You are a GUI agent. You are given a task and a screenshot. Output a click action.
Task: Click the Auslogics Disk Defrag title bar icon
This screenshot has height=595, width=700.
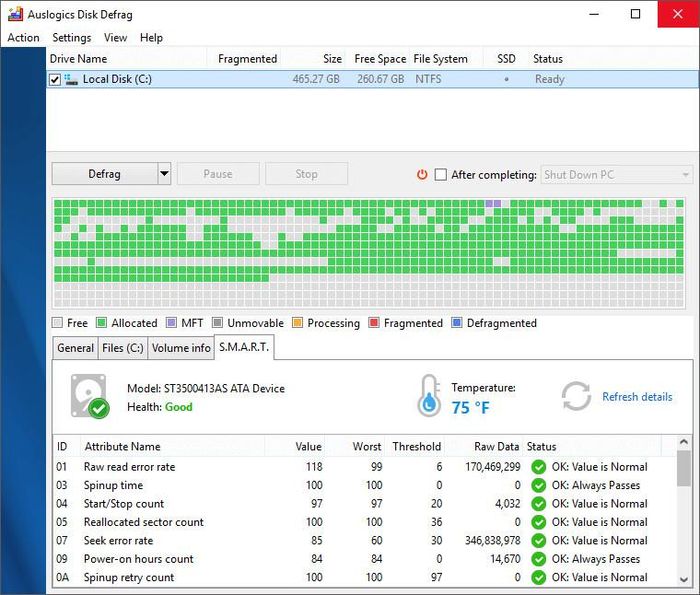click(15, 14)
